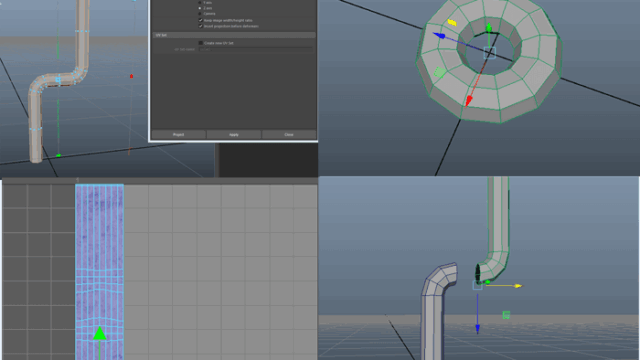Click the yellow arrow beside the pipe opening
Screen dimensions: 640x360
(518, 286)
